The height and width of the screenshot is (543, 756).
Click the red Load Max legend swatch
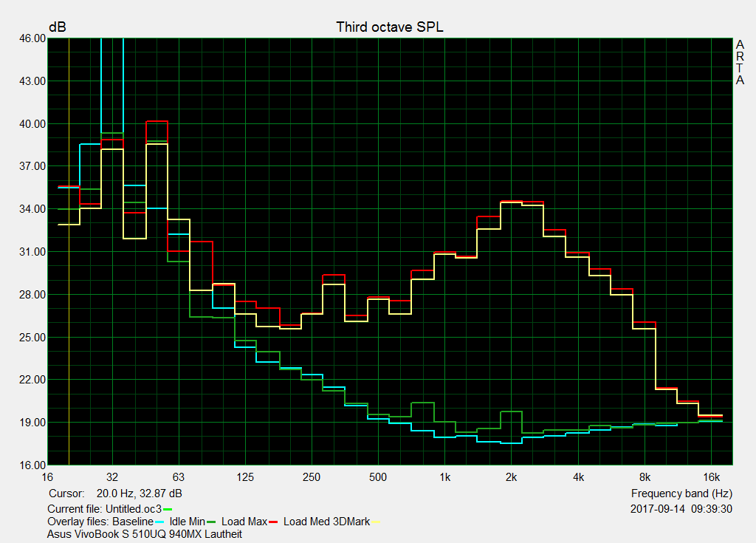[274, 522]
